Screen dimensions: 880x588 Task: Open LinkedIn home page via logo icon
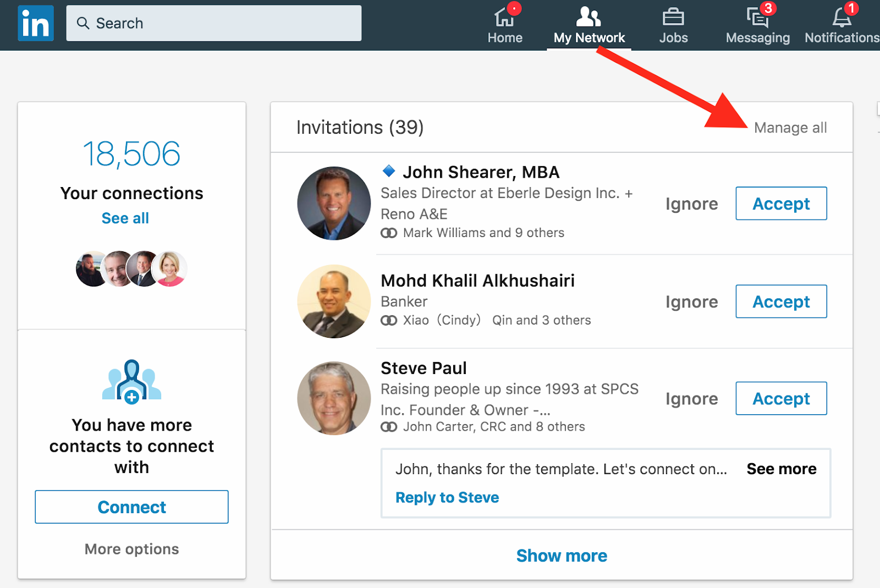point(35,24)
